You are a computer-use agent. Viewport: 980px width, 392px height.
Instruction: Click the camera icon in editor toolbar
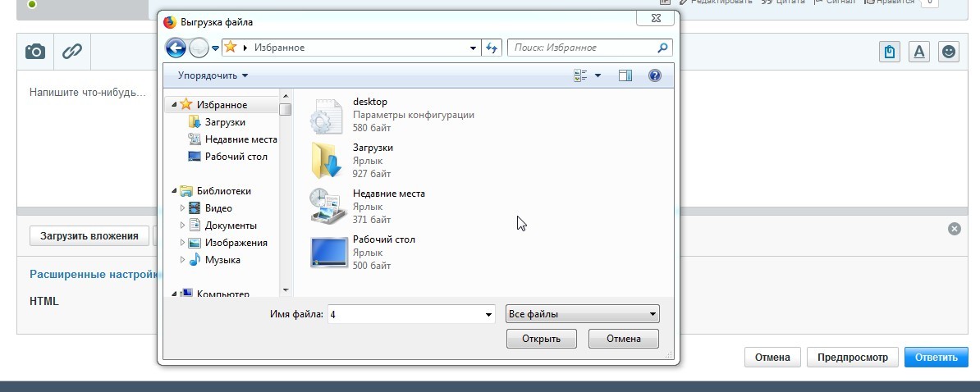35,52
